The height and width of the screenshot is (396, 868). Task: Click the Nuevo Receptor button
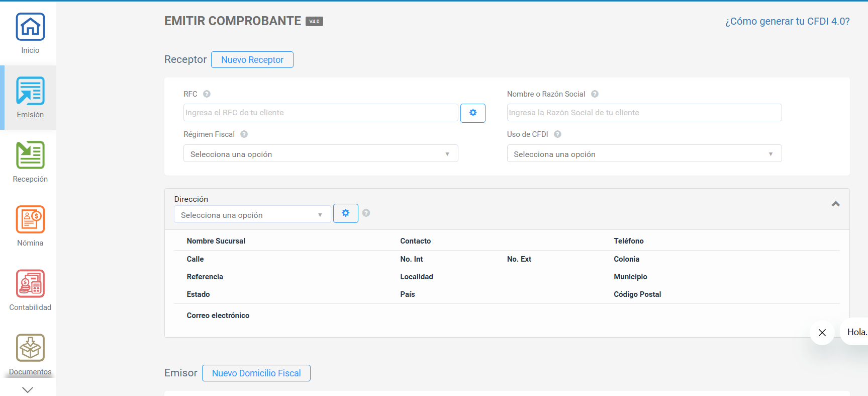click(x=252, y=60)
